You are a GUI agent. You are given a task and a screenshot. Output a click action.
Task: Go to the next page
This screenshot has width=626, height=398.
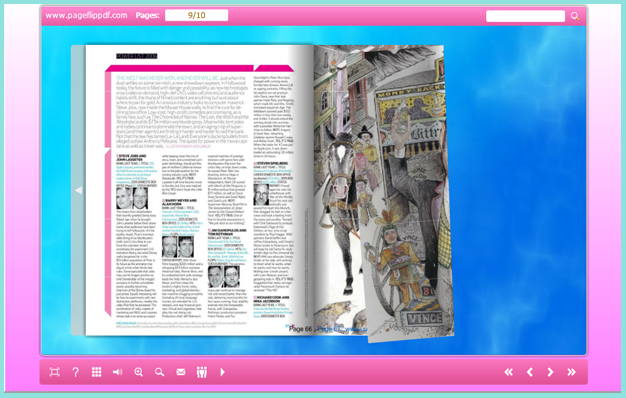(551, 372)
